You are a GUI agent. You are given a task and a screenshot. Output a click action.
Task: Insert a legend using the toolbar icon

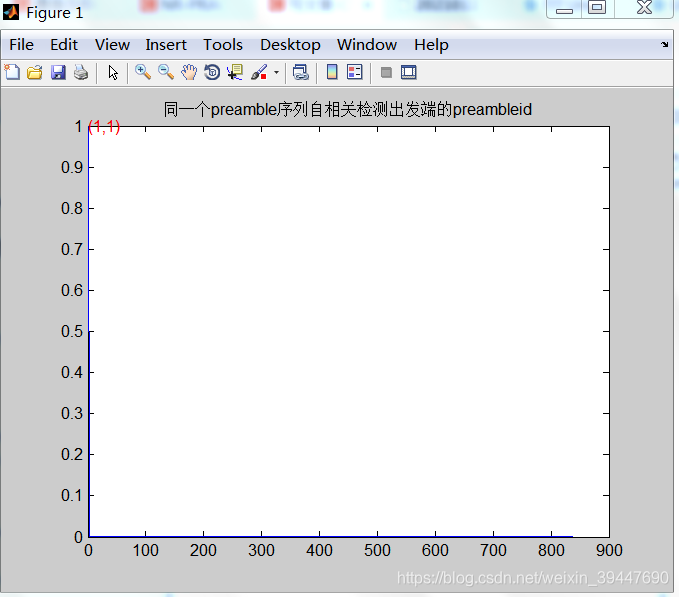[355, 72]
